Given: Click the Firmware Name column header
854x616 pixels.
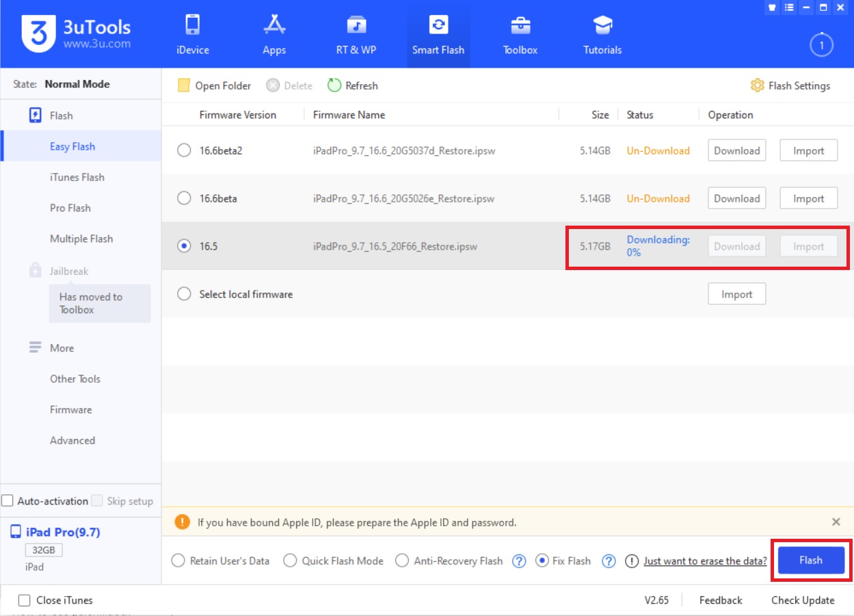Looking at the screenshot, I should coord(349,115).
